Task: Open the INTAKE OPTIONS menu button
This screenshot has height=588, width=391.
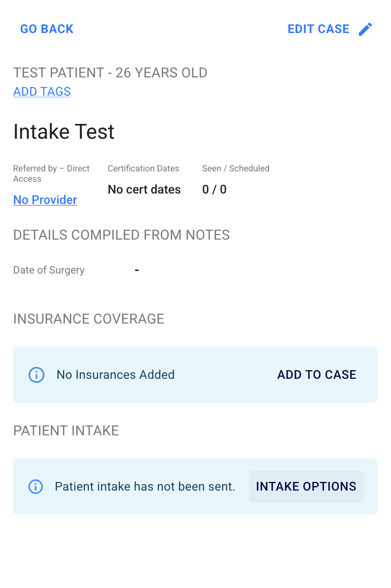Action: pos(306,486)
